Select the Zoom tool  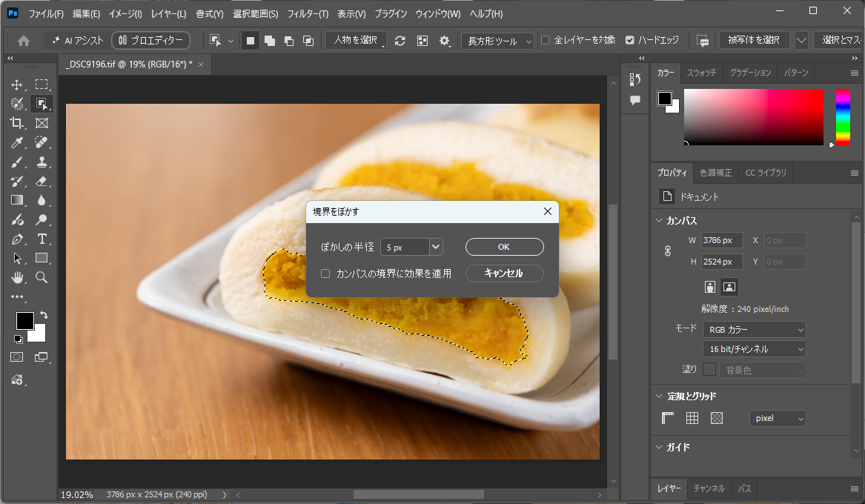(42, 277)
